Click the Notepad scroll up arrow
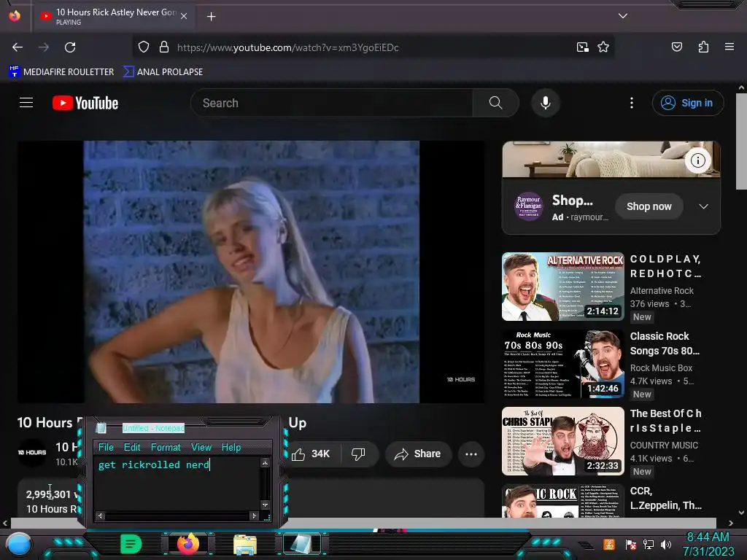Viewport: 747px width, 560px height. click(265, 463)
